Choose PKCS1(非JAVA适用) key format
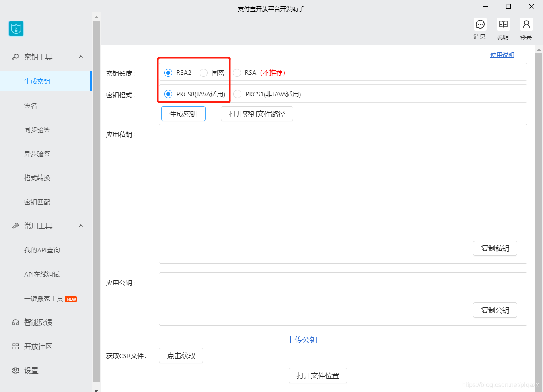 tap(237, 94)
